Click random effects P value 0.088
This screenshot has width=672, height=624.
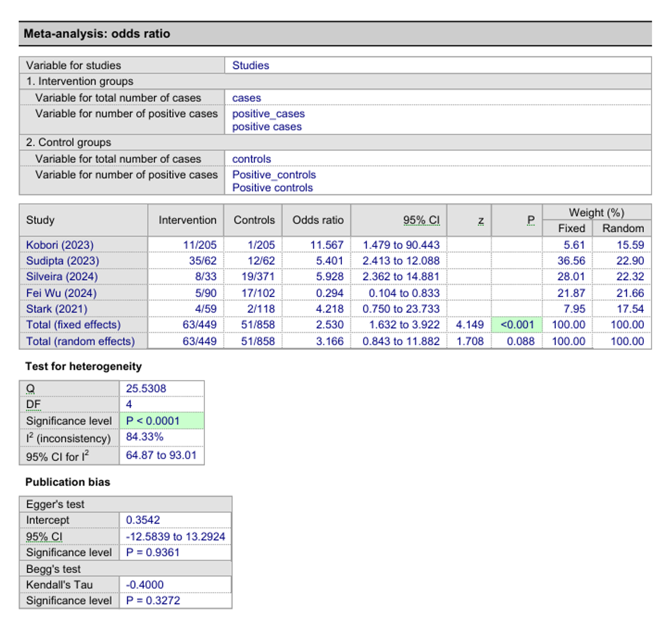521,341
